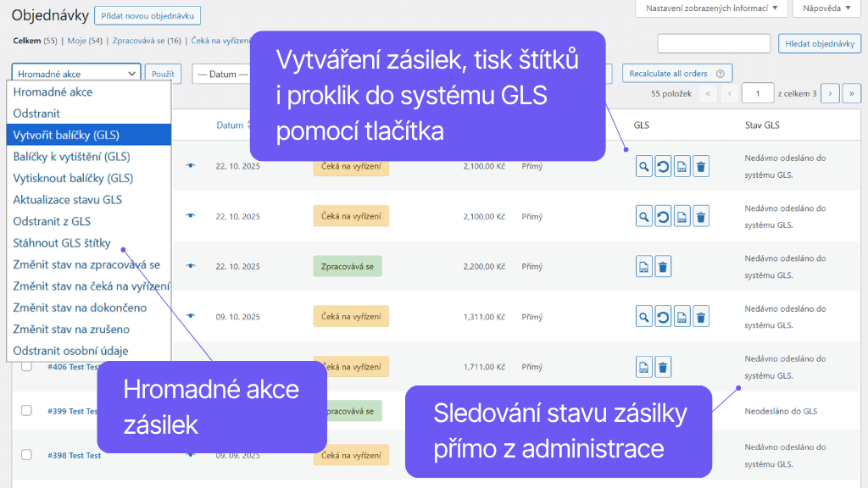Image resolution: width=868 pixels, height=488 pixels.
Task: Download the PDF label icon for the second order
Action: [681, 216]
